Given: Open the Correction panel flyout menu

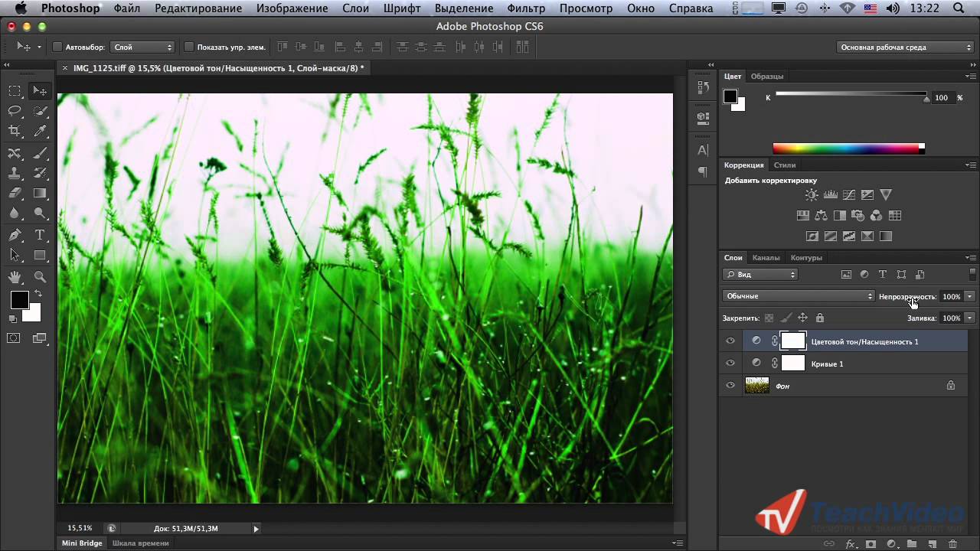Looking at the screenshot, I should coord(971,165).
